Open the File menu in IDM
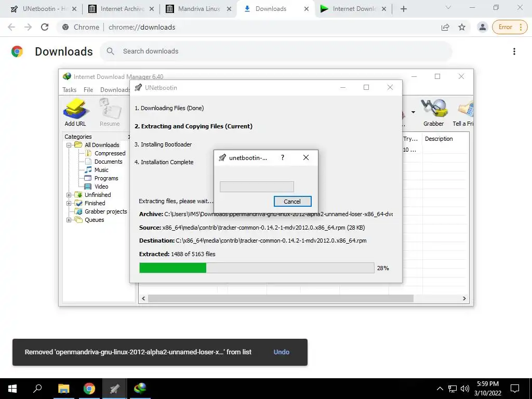Screen dimensions: 532x399 [x=88, y=89]
